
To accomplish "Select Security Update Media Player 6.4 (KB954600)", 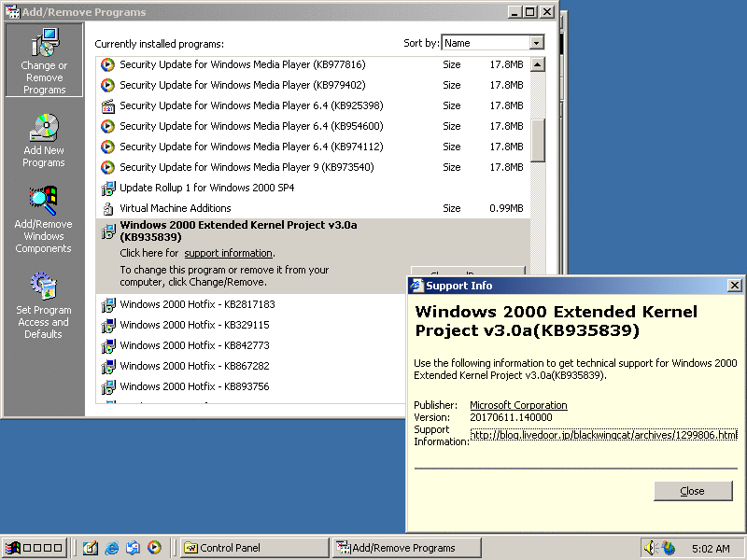I will [313, 126].
